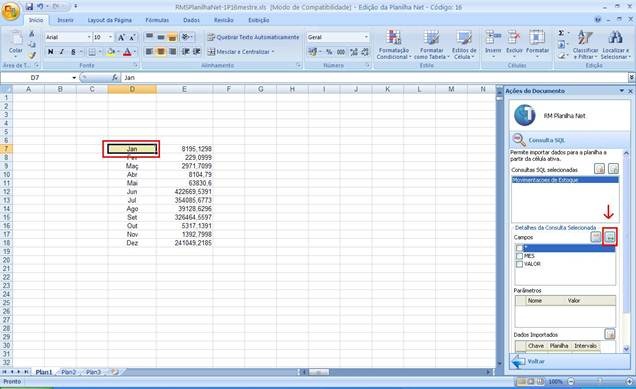Image resolution: width=636 pixels, height=389 pixels.
Task: Switch to the Fórmulas ribbon tab
Action: pos(157,20)
